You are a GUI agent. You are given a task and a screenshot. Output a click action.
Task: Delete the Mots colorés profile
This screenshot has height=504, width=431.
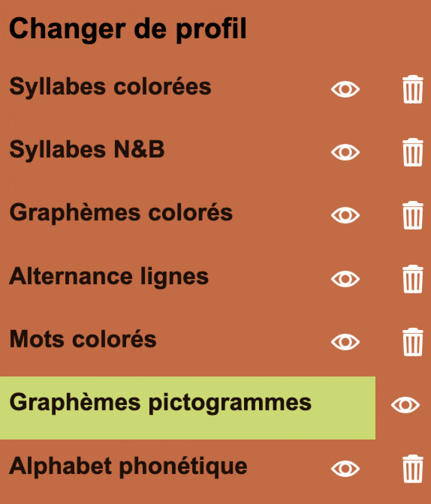[413, 342]
